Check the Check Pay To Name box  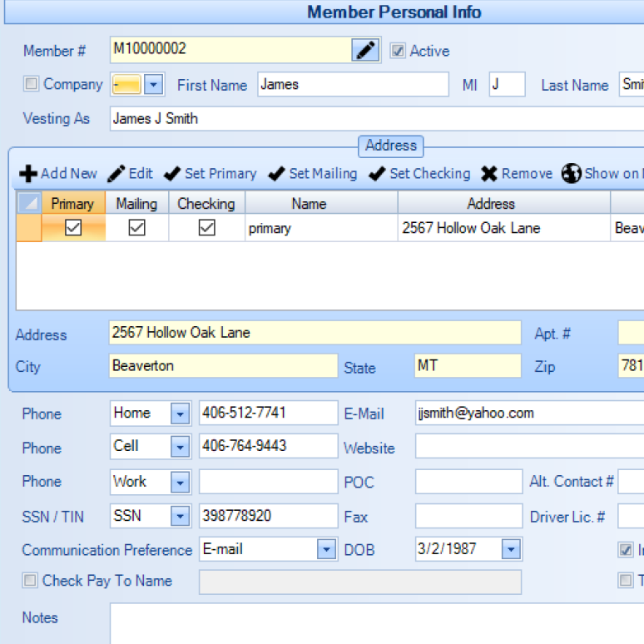click(30, 581)
